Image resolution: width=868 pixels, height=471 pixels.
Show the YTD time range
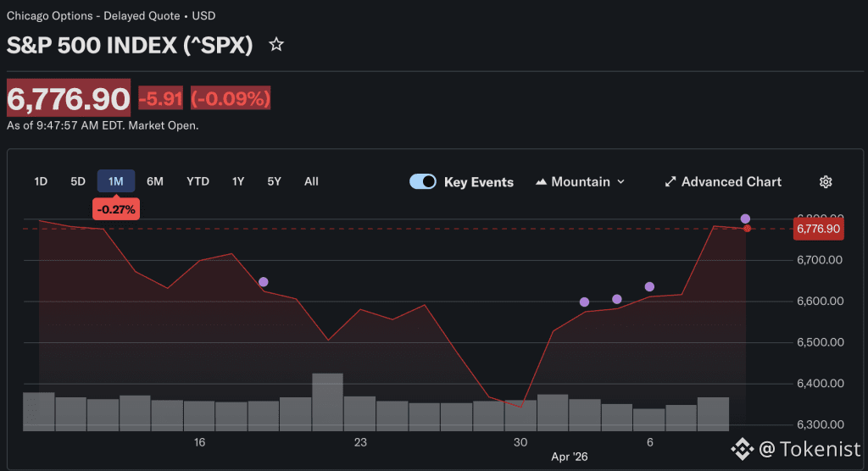[x=198, y=181]
